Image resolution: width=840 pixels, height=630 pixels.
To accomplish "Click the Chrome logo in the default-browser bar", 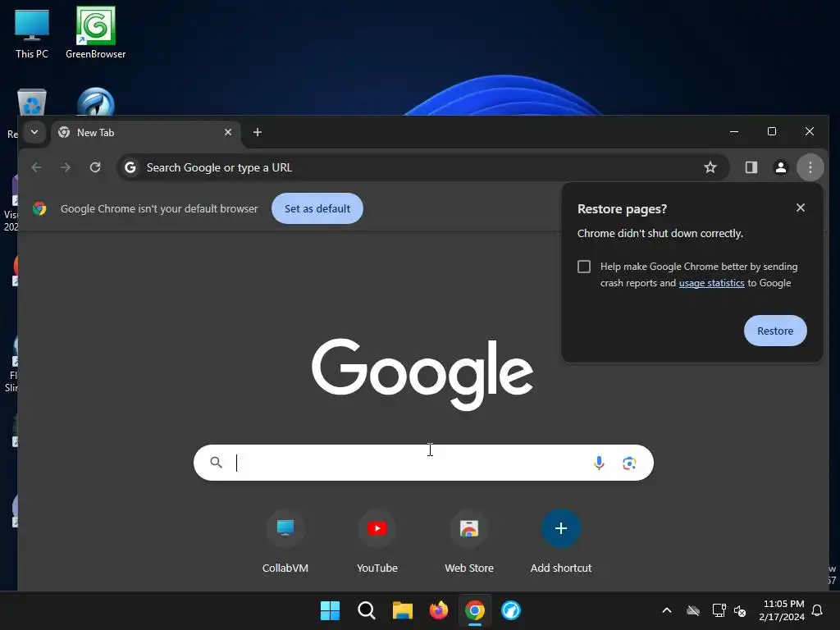I will [x=39, y=208].
